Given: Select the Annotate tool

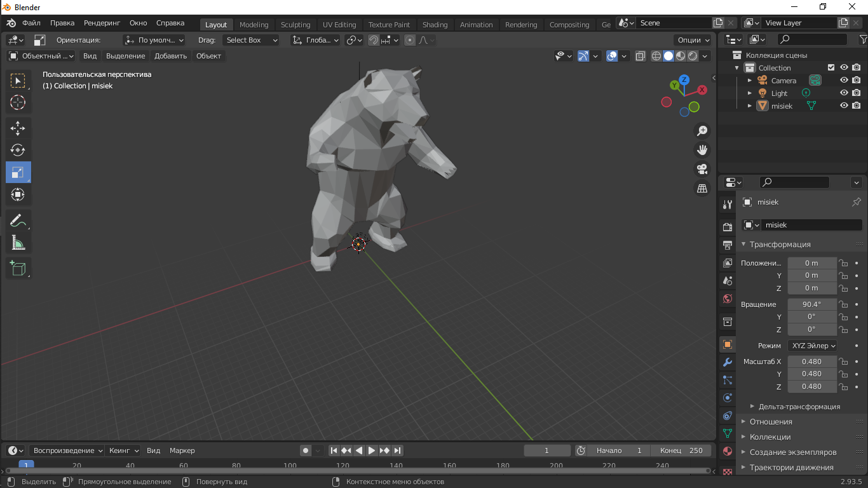Looking at the screenshot, I should pyautogui.click(x=18, y=220).
